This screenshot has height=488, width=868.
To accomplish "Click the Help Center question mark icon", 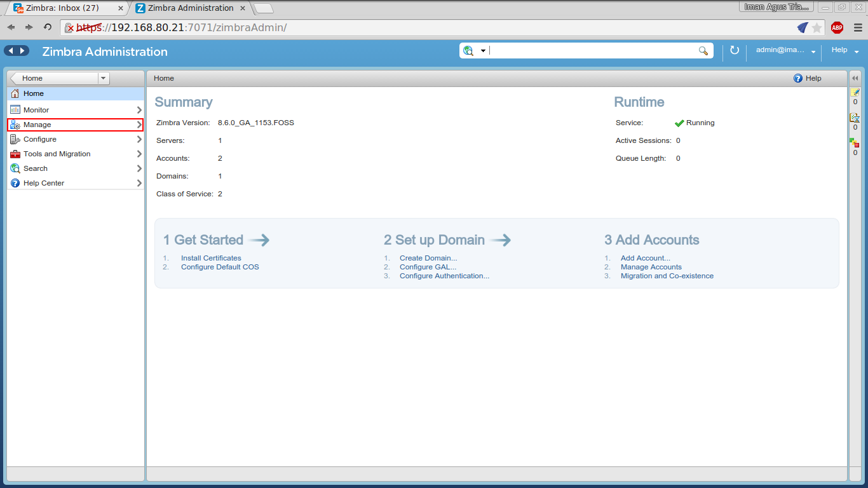I will pyautogui.click(x=14, y=182).
